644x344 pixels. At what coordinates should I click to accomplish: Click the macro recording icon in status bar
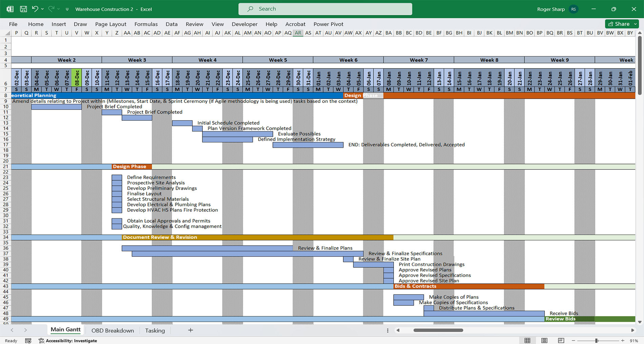pyautogui.click(x=28, y=341)
